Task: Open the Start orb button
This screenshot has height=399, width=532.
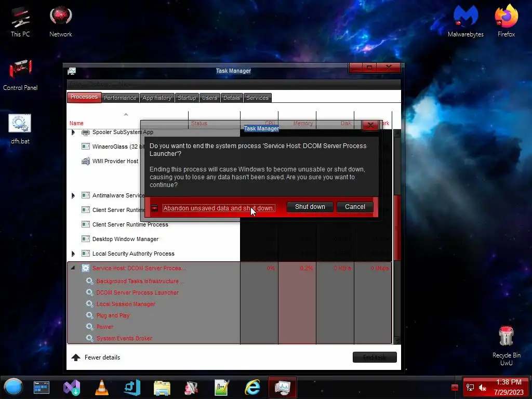Action: pyautogui.click(x=14, y=387)
